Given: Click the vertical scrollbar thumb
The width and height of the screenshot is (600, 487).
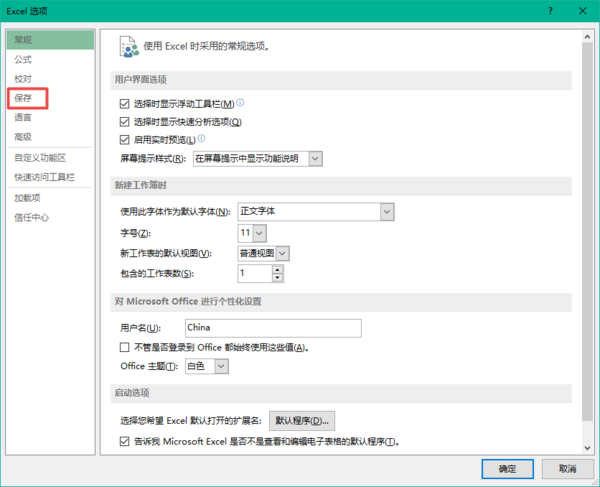Looking at the screenshot, I should coord(587,232).
